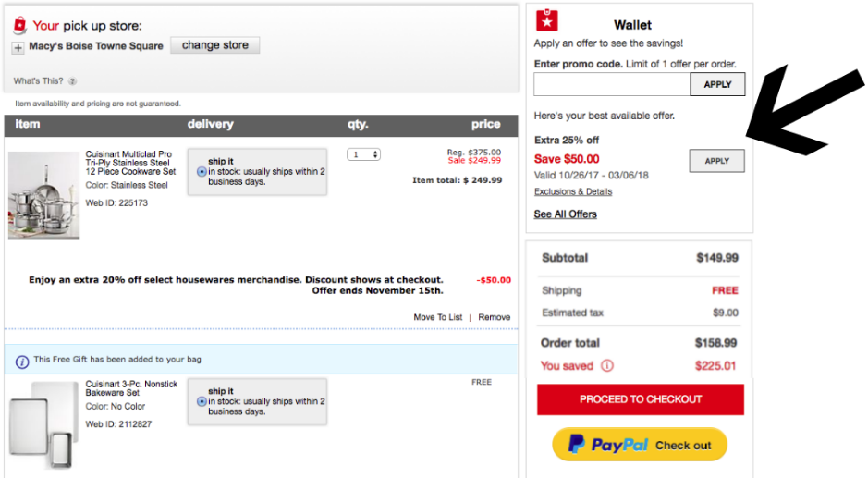Viewport: 868px width, 478px height.
Task: Move the cookware set to List
Action: click(x=437, y=317)
